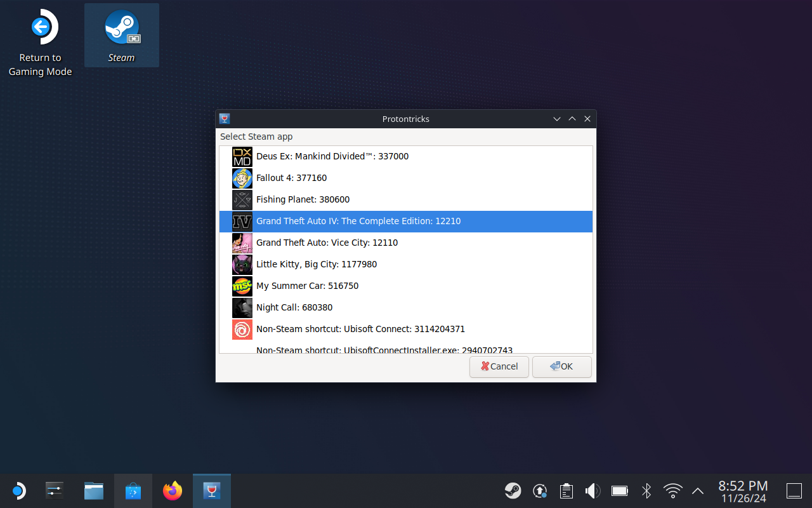Click the Fallout 4 Vault Boy icon
The image size is (812, 508).
pyautogui.click(x=242, y=178)
